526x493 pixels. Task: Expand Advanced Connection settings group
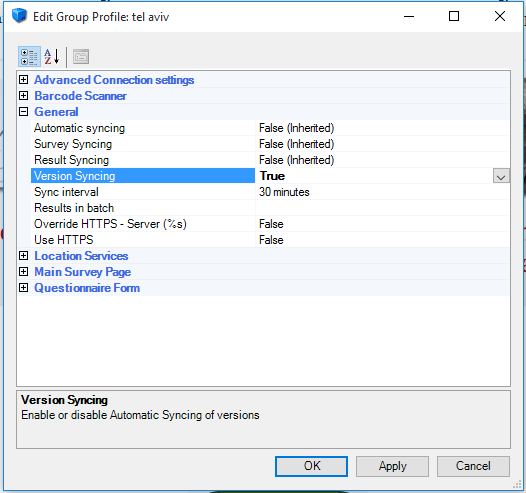23,80
